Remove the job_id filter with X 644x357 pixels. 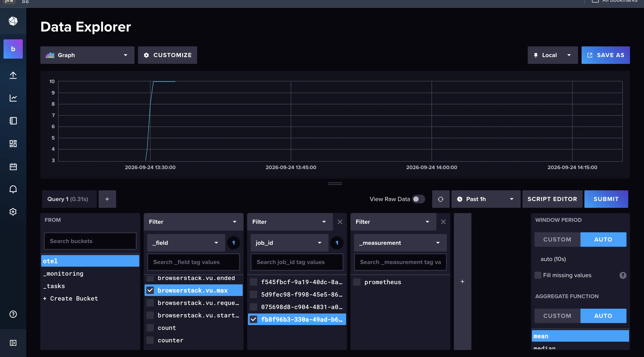click(x=340, y=222)
